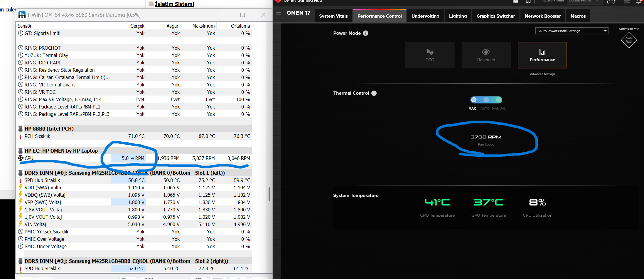This screenshot has width=644, height=279.
Task: Select the PMIC Under Voltage row
Action: 134,246
